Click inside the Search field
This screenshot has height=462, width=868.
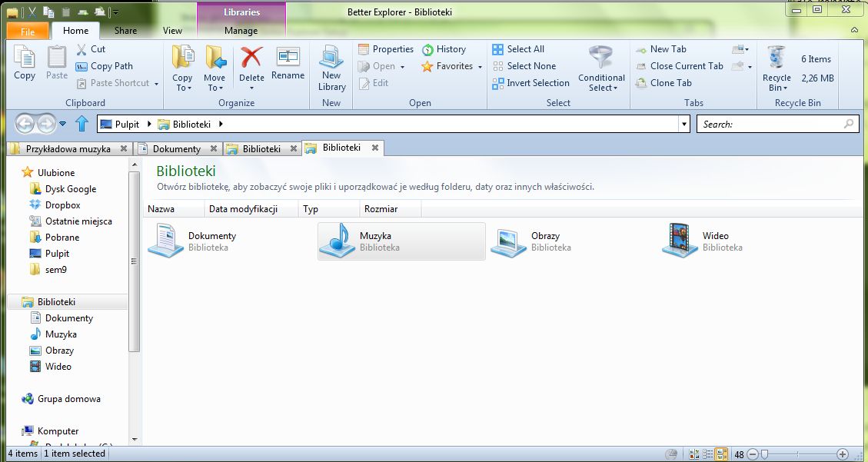(769, 123)
